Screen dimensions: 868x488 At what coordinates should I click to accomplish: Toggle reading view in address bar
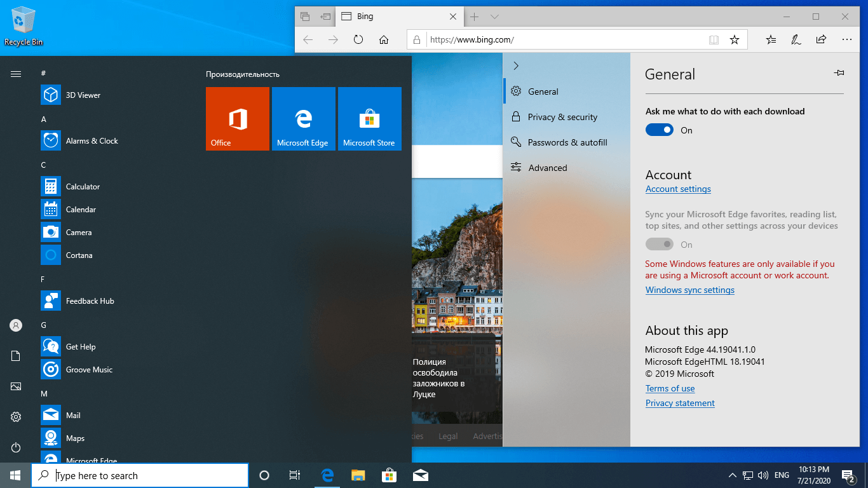pos(714,39)
